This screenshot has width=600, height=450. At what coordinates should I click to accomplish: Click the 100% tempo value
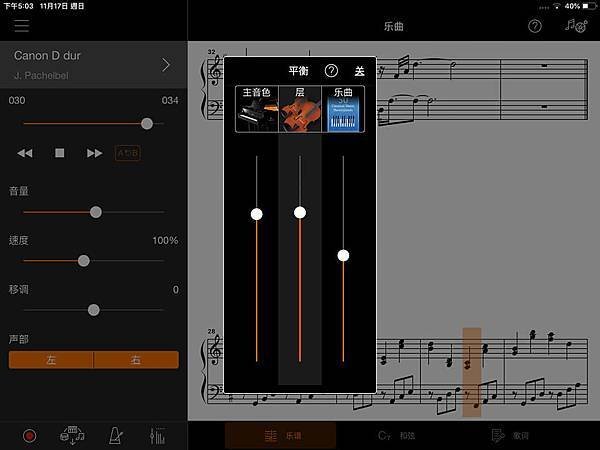coord(165,241)
